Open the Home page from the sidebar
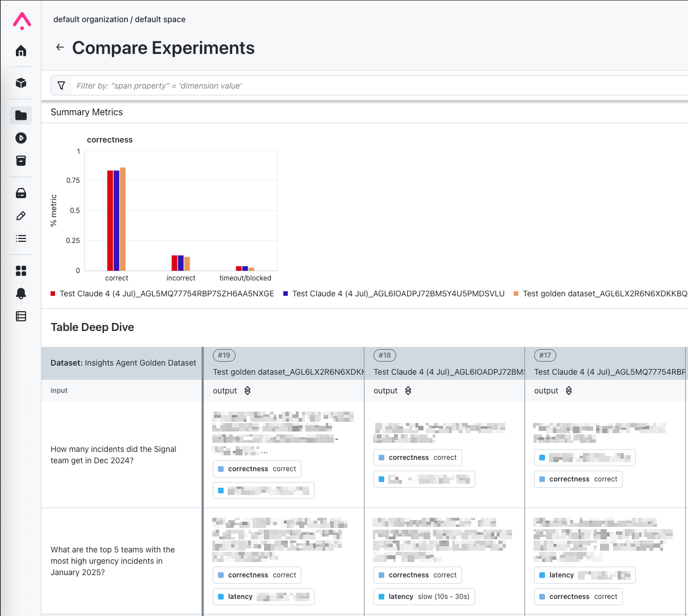Screen dimensions: 688x616 21,51
